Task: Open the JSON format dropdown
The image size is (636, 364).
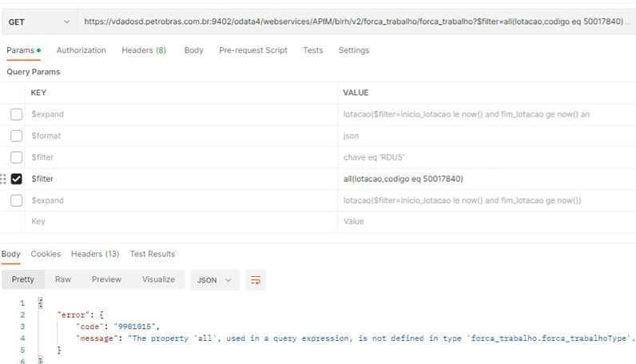Action: pyautogui.click(x=217, y=280)
